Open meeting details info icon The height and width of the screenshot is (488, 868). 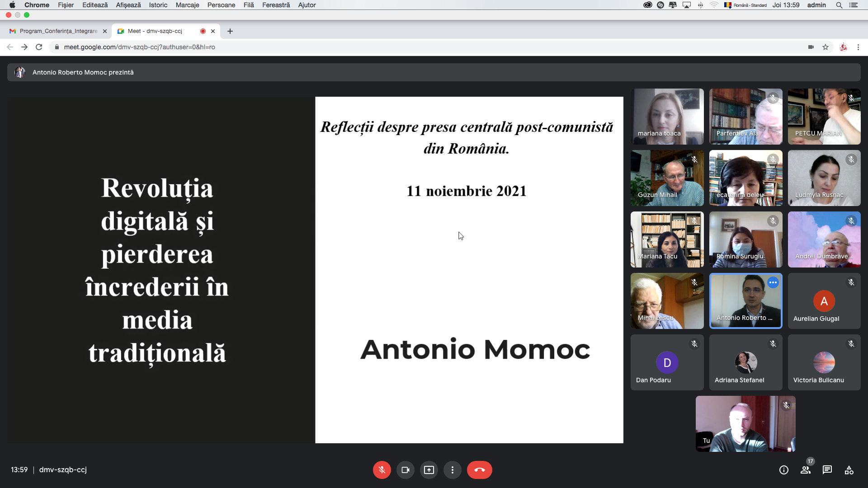(x=783, y=470)
